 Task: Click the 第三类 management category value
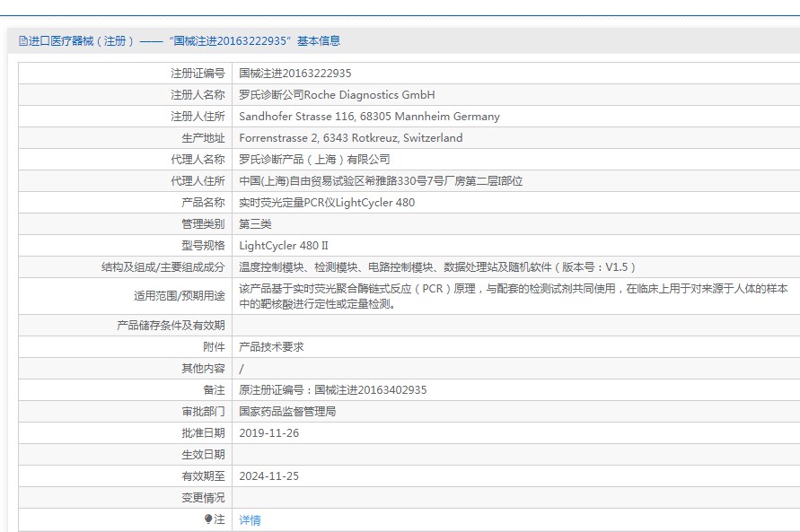coord(255,223)
